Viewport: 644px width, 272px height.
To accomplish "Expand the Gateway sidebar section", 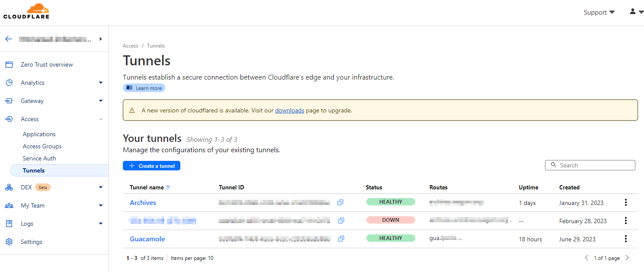I will pos(100,101).
